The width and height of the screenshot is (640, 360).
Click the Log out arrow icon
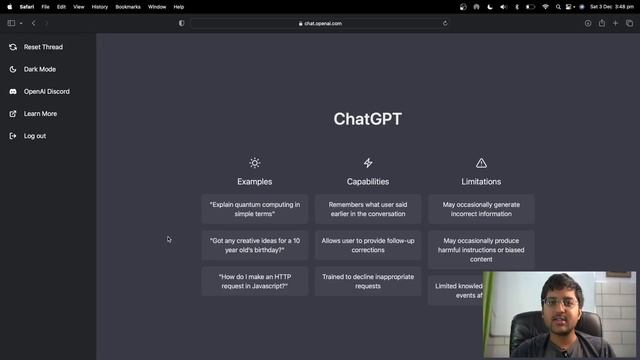tap(13, 136)
